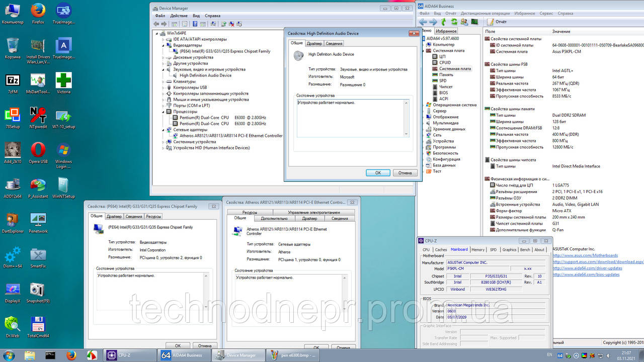This screenshot has width=644, height=362.
Task: Switch to Драйвер tab in audio properties
Action: coord(314,43)
